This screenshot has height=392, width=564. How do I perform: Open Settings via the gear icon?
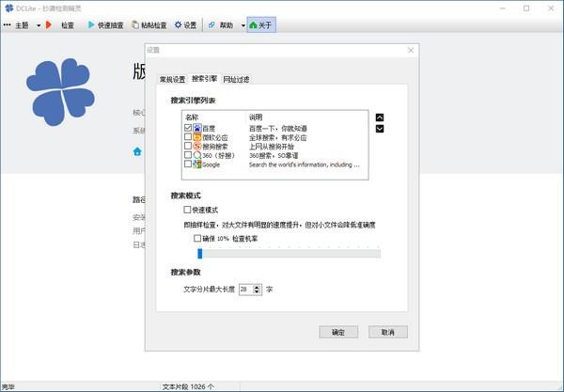pos(178,24)
